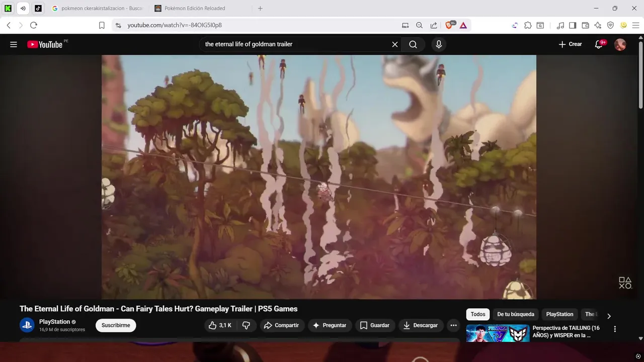Open site settings icon in address bar
Screen dimensions: 644x362
tap(118, 25)
